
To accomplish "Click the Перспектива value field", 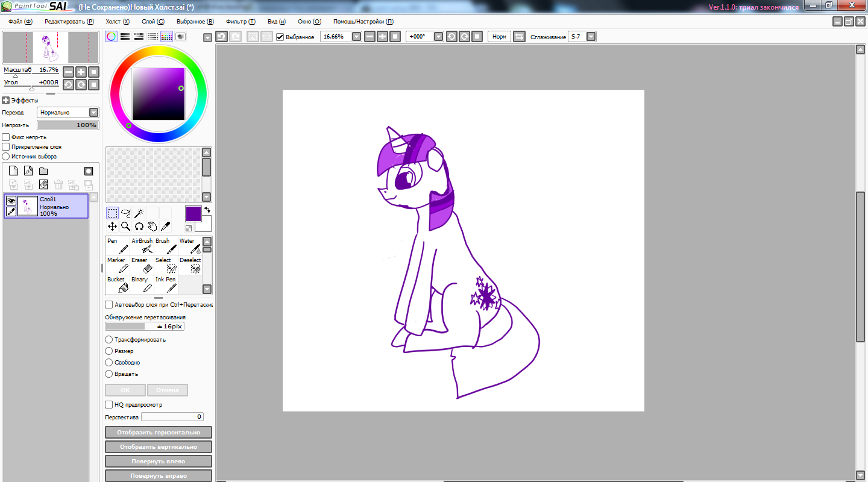I will click(x=172, y=417).
